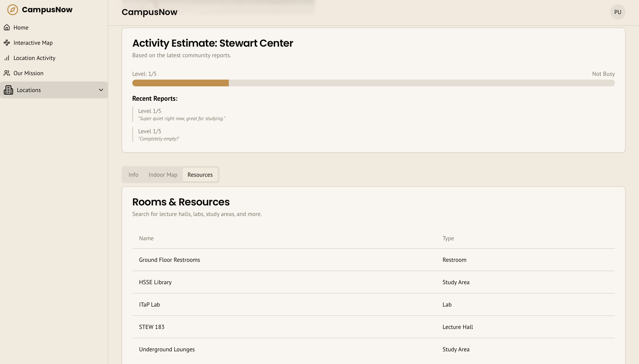This screenshot has width=639, height=364.
Task: Click the Name column header
Action: pos(146,238)
